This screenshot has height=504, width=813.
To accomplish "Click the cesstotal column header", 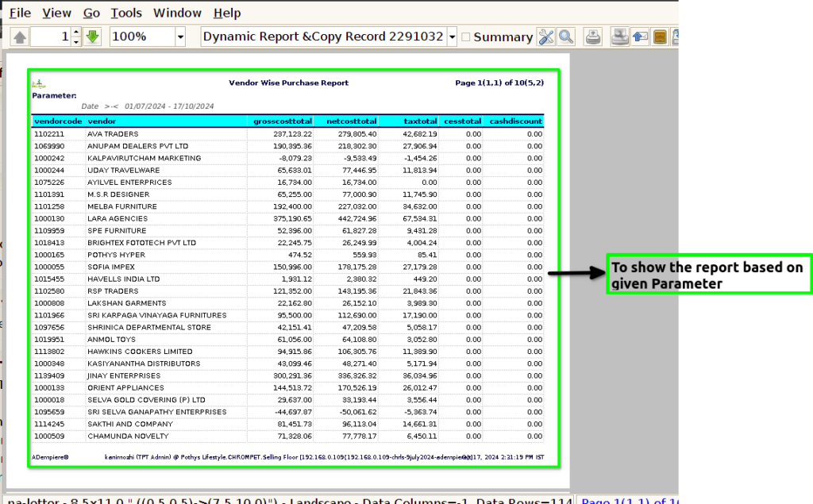I will click(x=463, y=121).
